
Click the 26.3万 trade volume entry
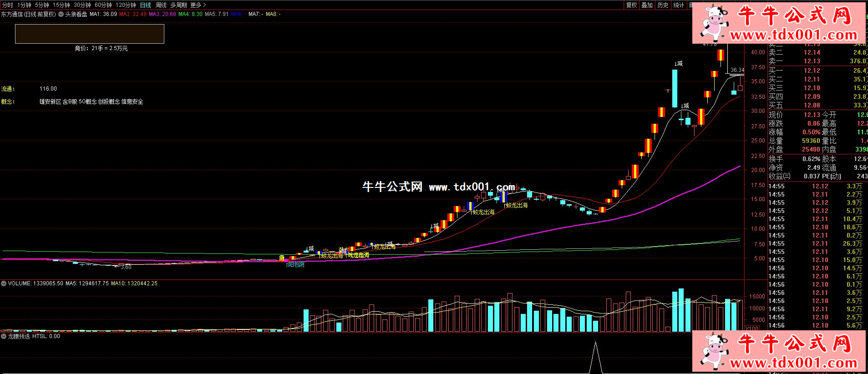click(852, 243)
